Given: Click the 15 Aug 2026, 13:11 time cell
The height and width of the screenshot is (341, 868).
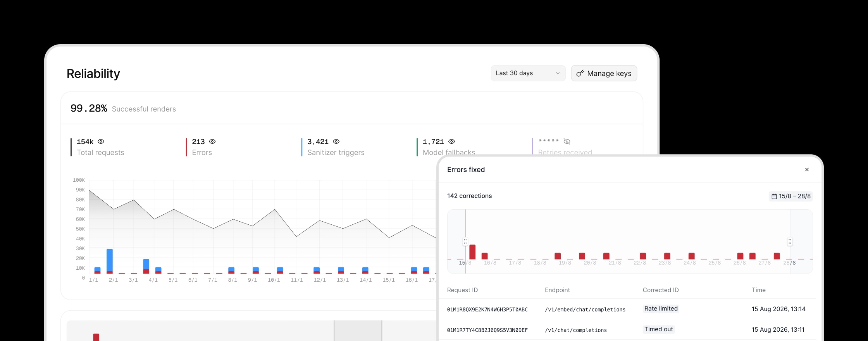Looking at the screenshot, I should pos(778,329).
